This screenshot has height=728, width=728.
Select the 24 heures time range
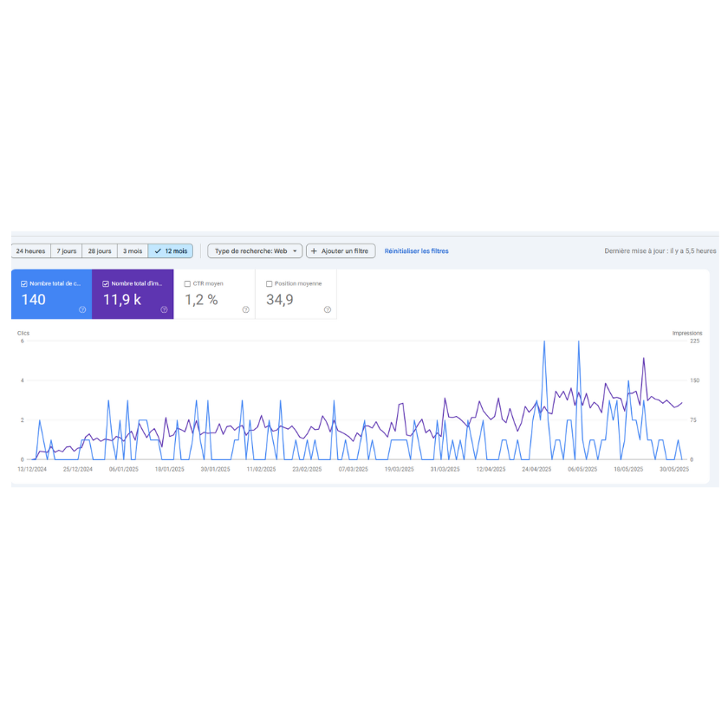pos(30,250)
